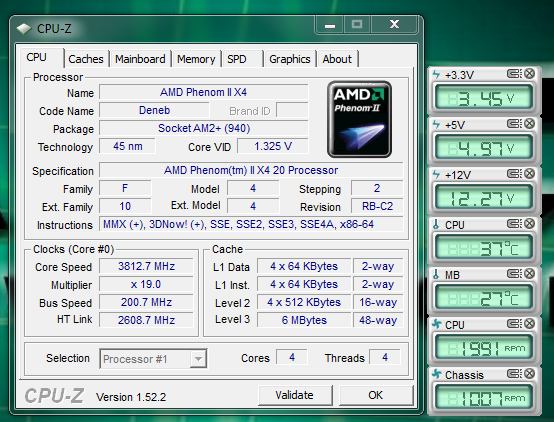Viewport: 554px width, 422px height.
Task: Open settings of the +12V gadget
Action: pos(514,174)
